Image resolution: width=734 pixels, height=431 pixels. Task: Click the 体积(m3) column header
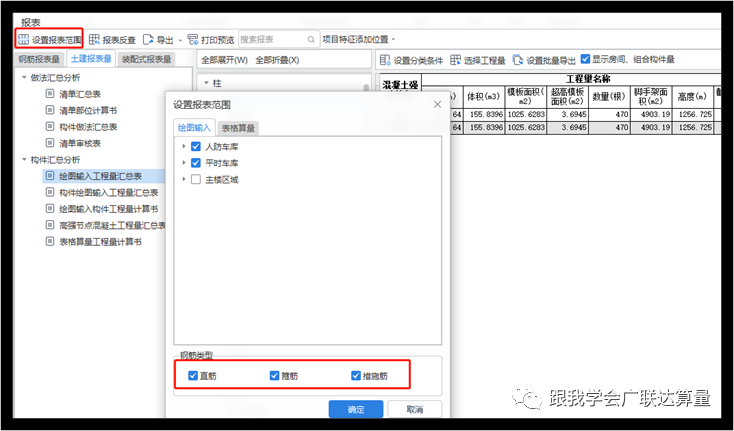(484, 97)
